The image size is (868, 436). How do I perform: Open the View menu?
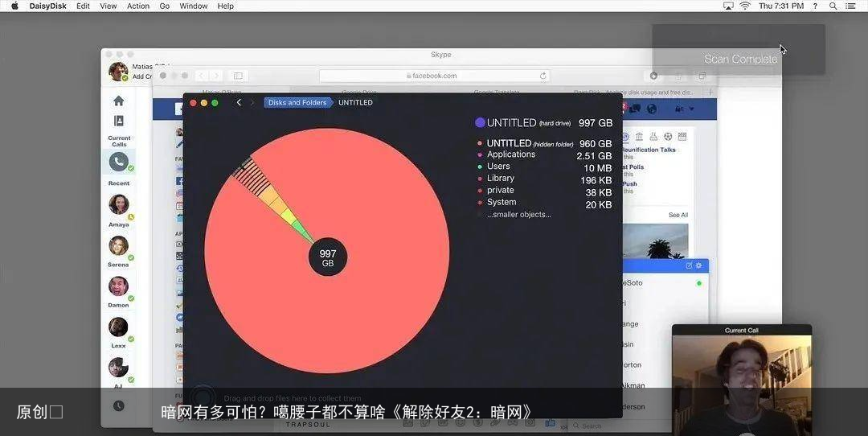(x=108, y=6)
